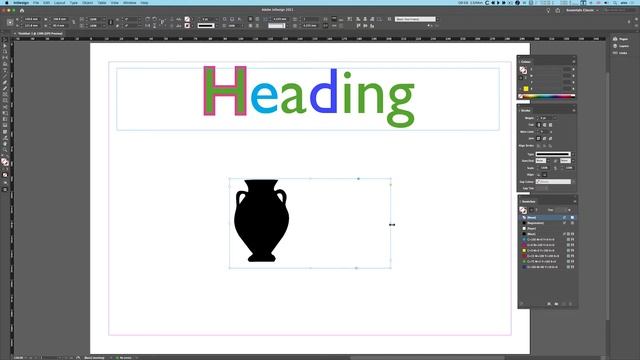Choose Butt Cap in Stroke panel

[539, 125]
